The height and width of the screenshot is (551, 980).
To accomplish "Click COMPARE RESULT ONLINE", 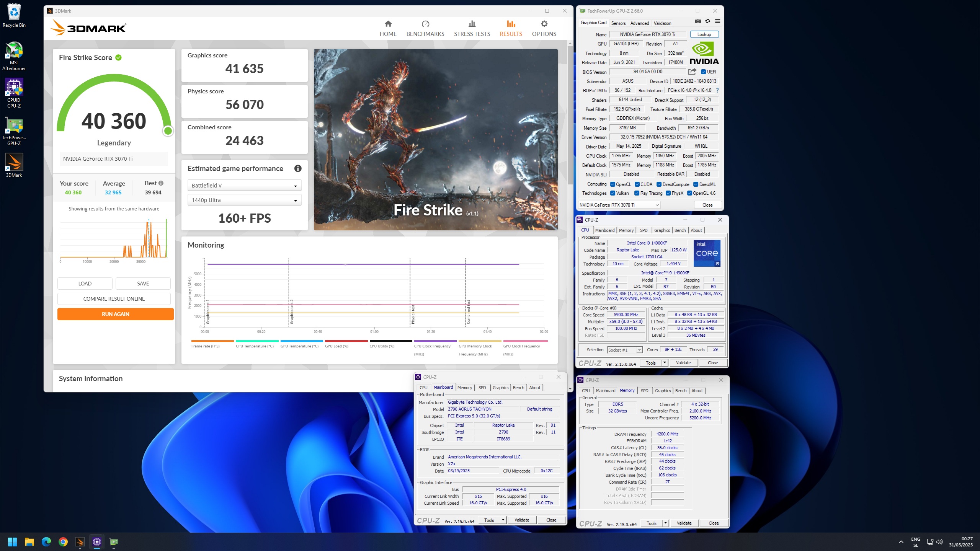I will [x=114, y=299].
